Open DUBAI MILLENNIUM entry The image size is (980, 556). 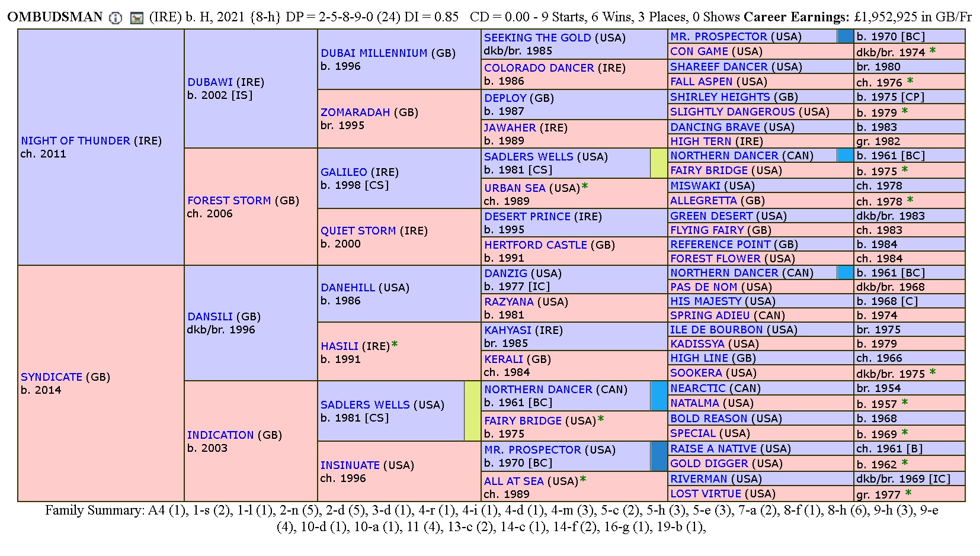point(374,53)
